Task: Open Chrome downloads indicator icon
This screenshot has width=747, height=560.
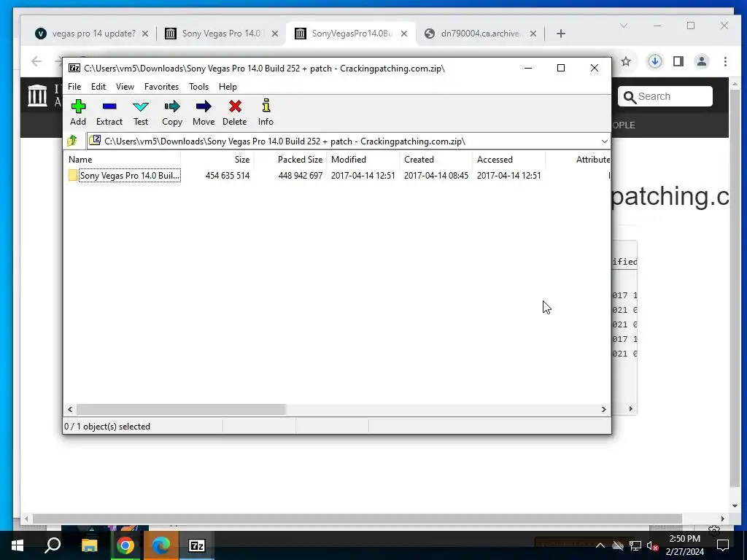Action: click(655, 61)
